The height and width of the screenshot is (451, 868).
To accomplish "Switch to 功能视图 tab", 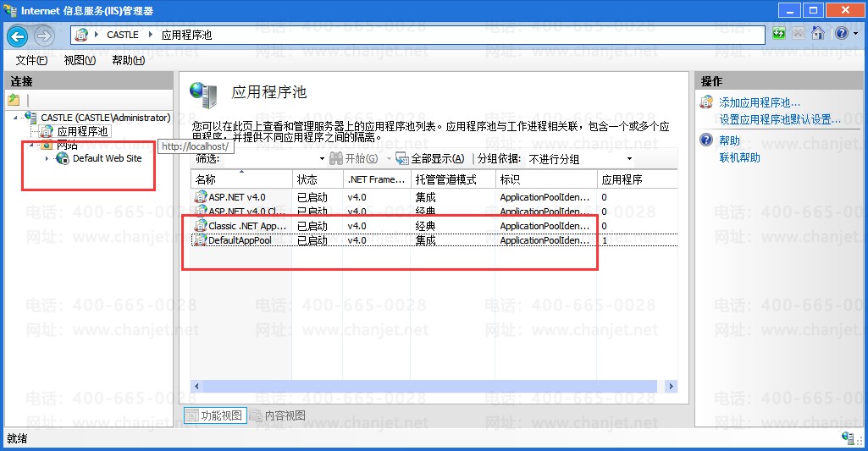I will tap(215, 415).
